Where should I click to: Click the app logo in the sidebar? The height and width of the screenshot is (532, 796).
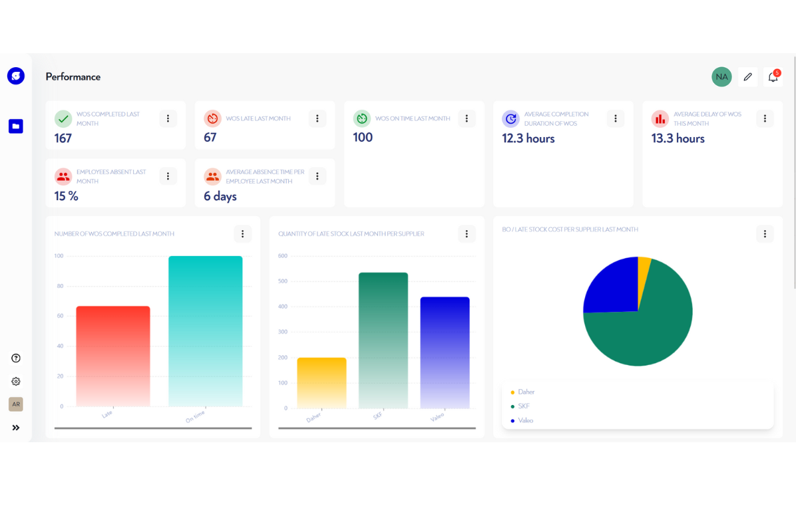[16, 76]
